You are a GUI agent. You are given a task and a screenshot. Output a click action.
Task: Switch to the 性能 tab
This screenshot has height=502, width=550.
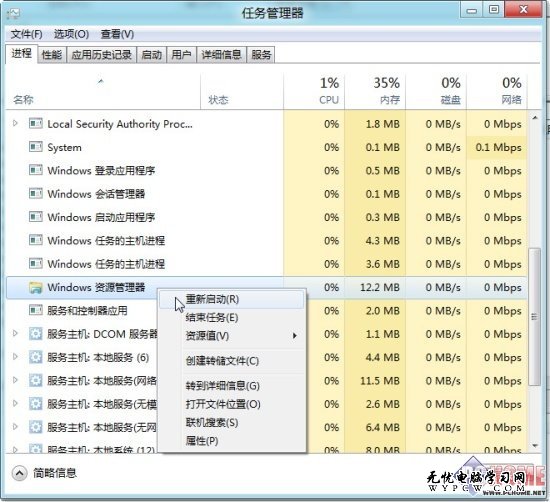click(x=52, y=55)
